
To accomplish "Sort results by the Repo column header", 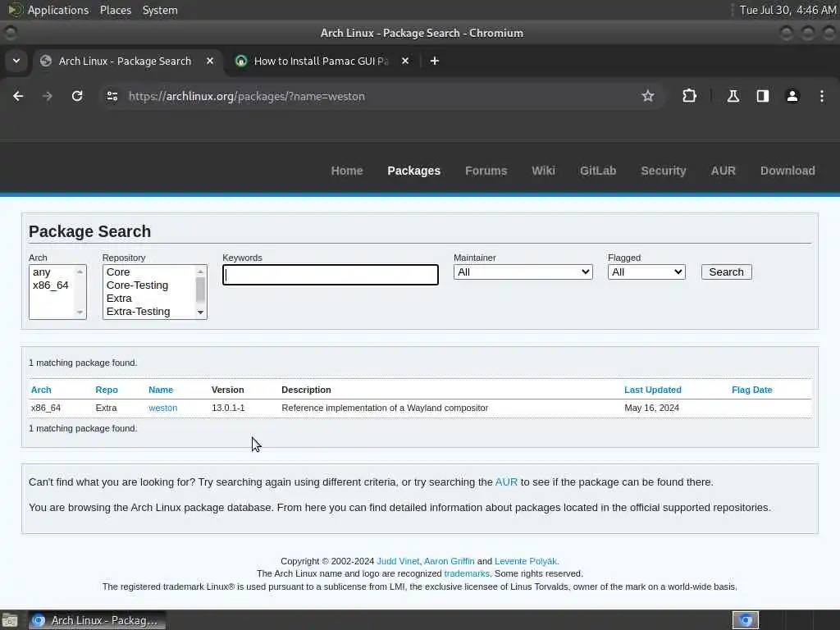I will 107,390.
